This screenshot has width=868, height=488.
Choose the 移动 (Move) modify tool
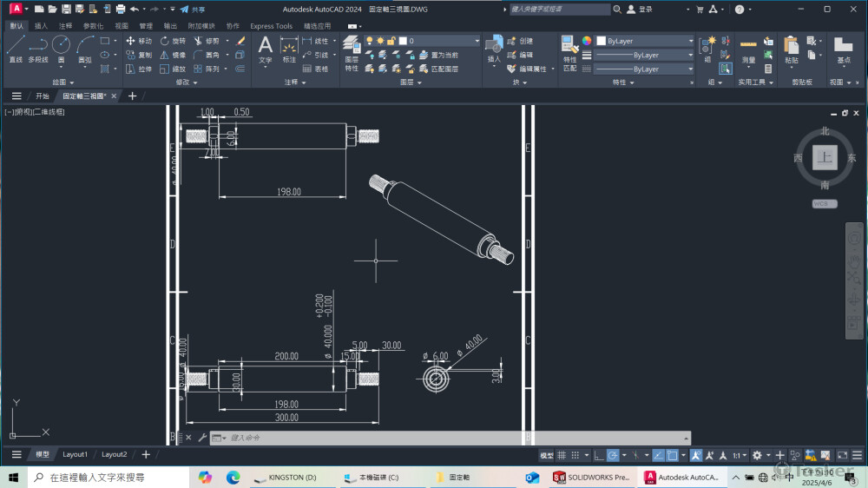[x=138, y=41]
